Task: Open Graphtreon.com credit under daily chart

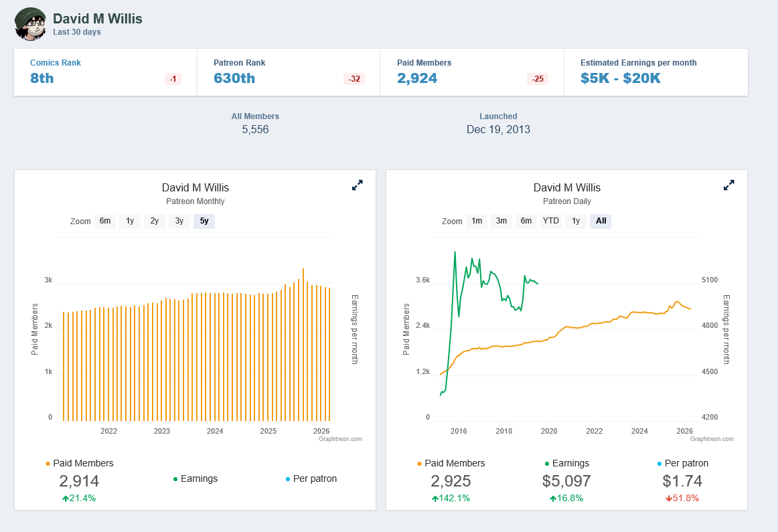Action: pos(712,439)
